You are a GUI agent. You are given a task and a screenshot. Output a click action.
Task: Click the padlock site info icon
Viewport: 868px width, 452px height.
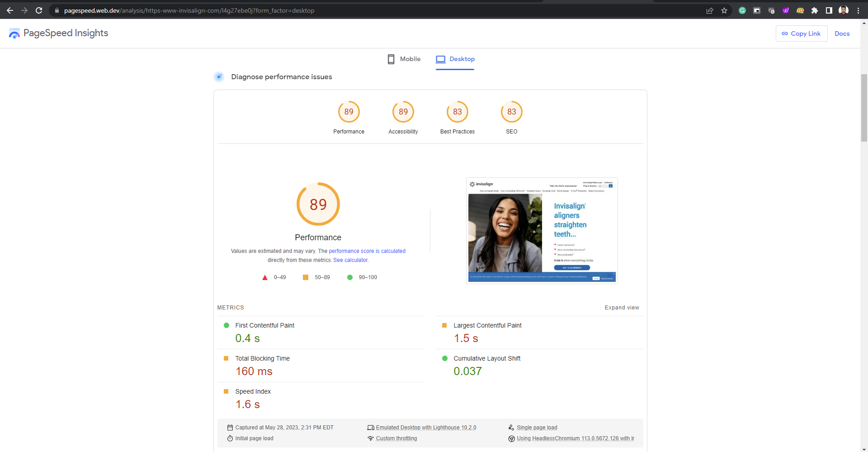57,10
